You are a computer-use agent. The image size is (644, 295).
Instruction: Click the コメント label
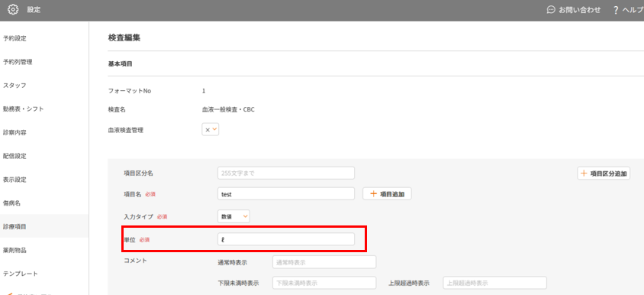(x=135, y=261)
